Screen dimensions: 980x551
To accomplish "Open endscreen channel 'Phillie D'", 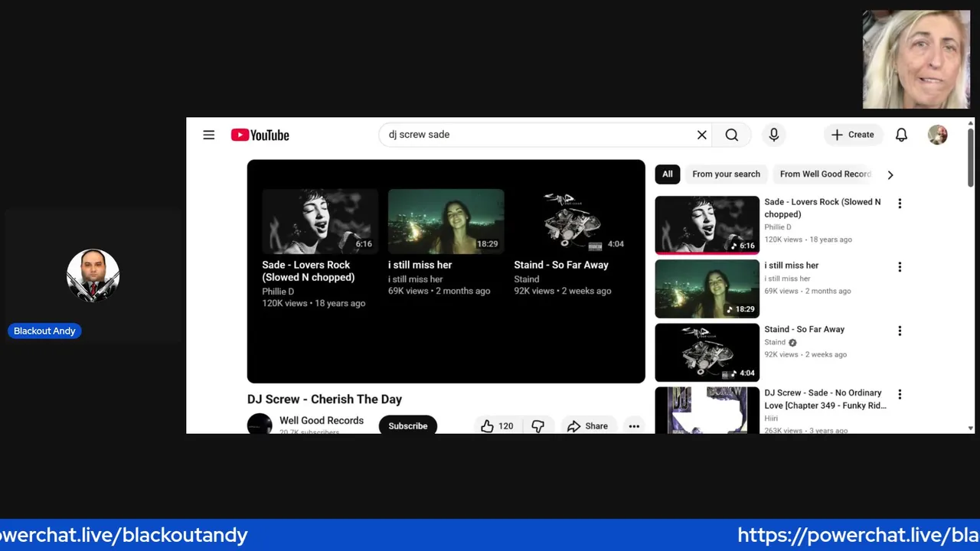I will click(278, 291).
